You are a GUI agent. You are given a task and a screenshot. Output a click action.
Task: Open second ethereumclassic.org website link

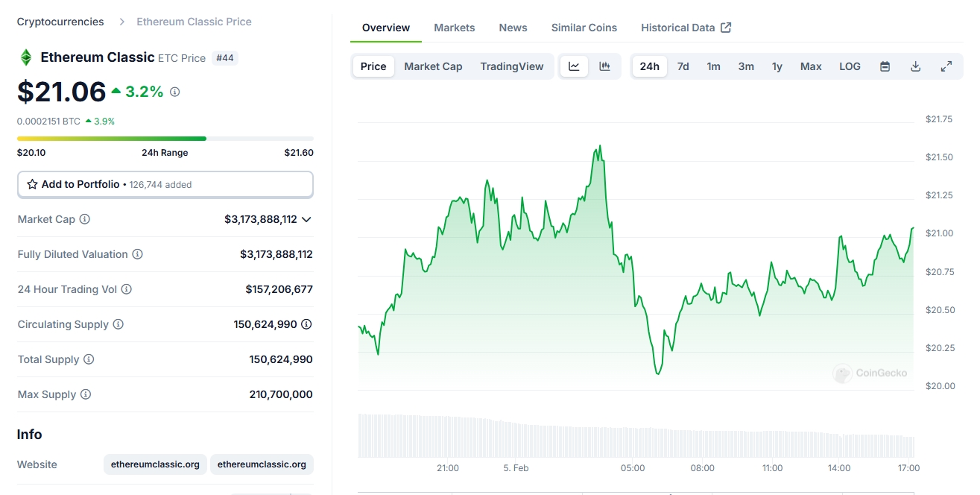pyautogui.click(x=262, y=464)
